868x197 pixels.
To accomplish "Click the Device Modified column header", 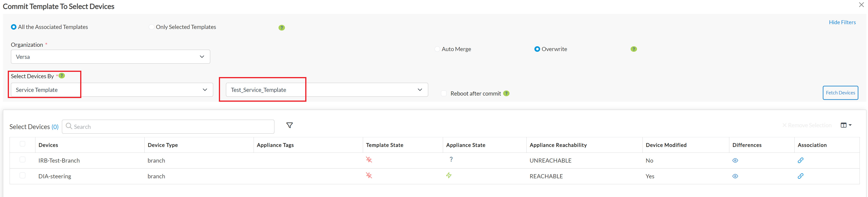I will coord(666,145).
